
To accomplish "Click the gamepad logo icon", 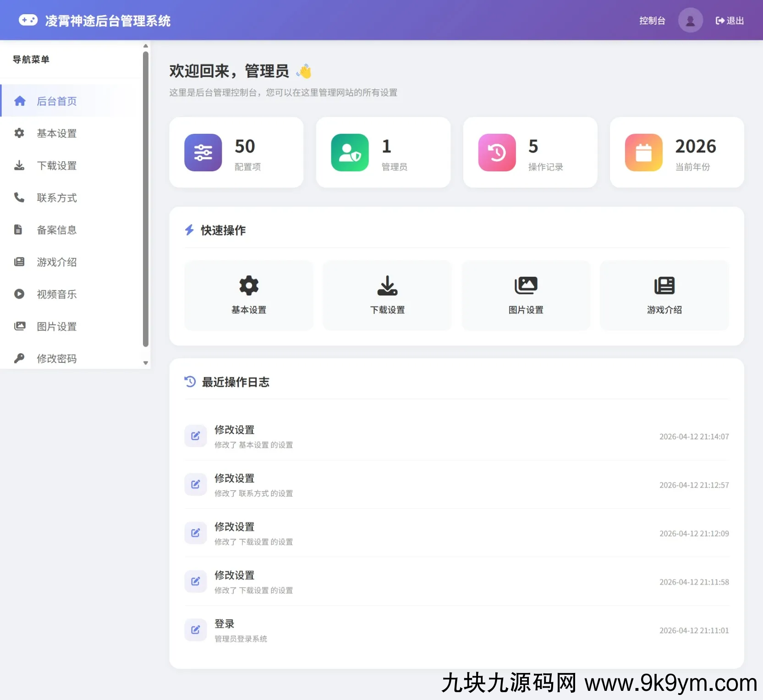I will (x=28, y=20).
